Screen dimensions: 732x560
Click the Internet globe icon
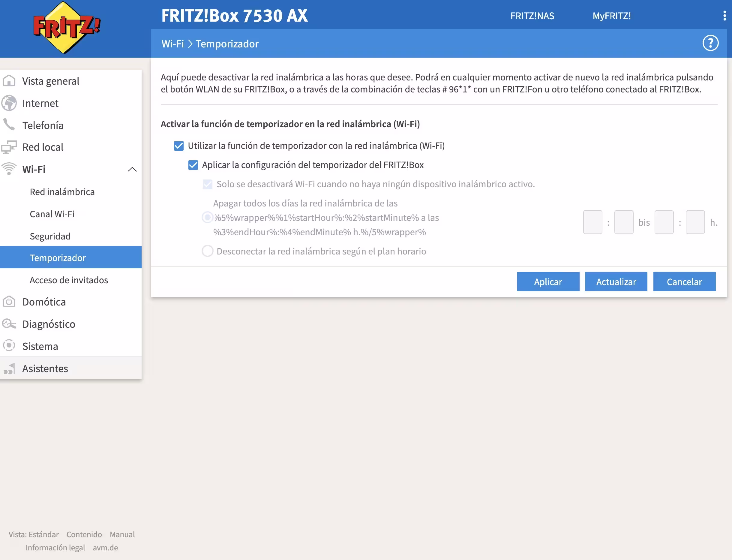coord(9,103)
